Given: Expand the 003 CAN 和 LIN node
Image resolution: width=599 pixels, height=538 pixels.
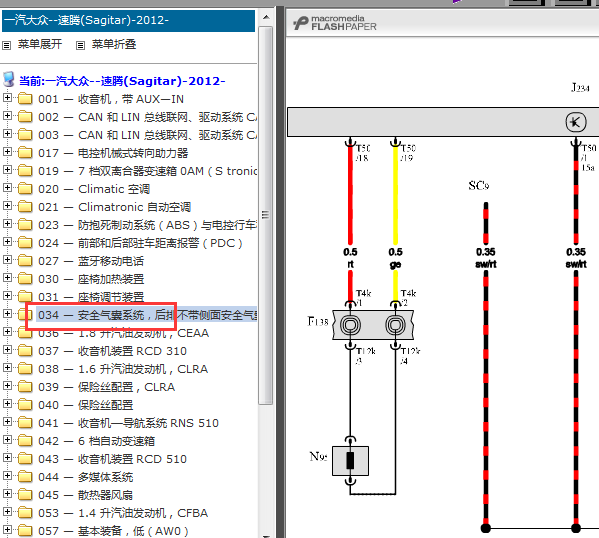Looking at the screenshot, I should [x=7, y=134].
